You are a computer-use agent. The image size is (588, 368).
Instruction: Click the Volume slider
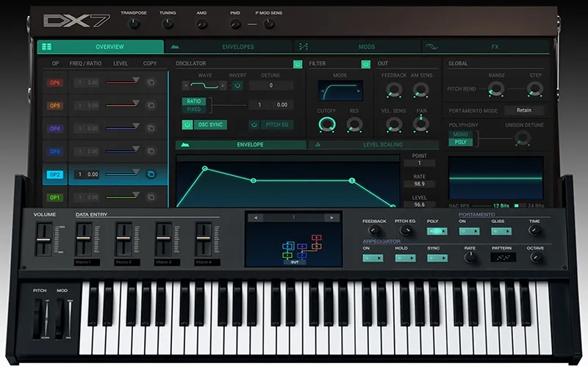[x=44, y=239]
